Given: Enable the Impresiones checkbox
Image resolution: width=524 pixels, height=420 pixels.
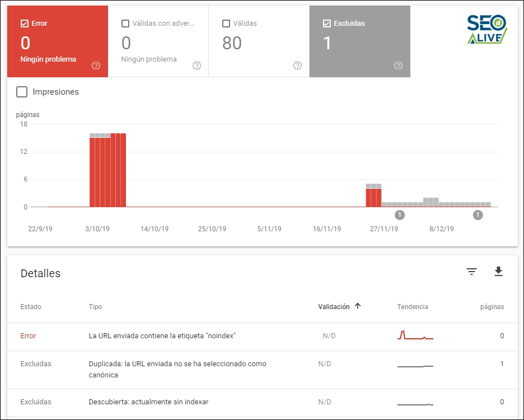Looking at the screenshot, I should [x=22, y=92].
